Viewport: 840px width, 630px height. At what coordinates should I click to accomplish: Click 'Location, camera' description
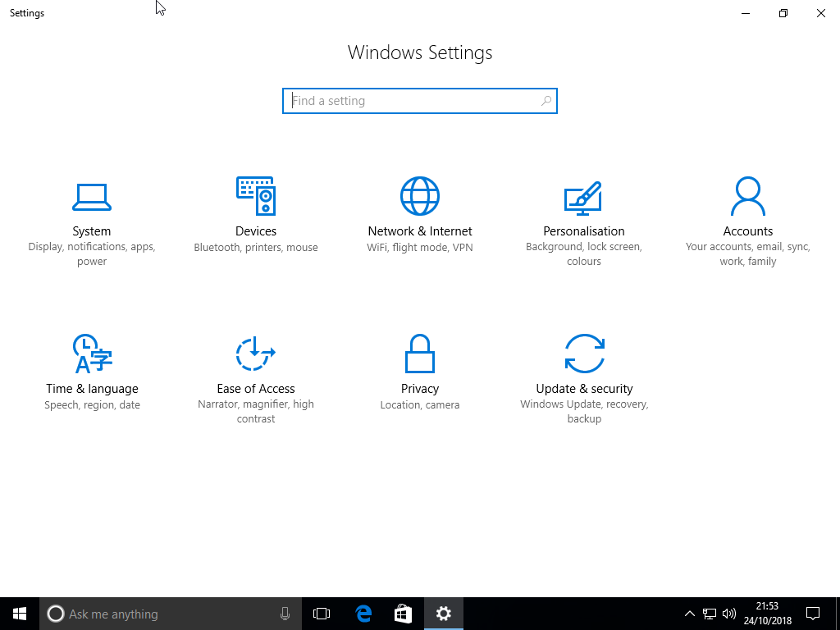click(420, 404)
